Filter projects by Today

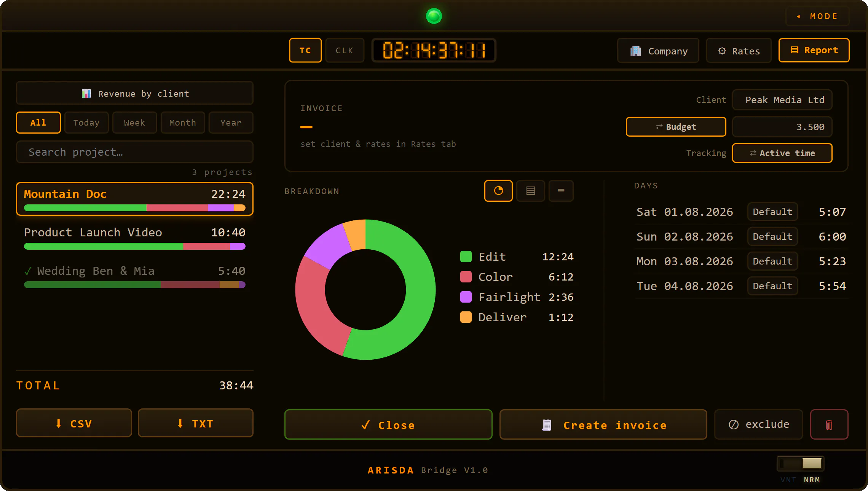(x=86, y=123)
